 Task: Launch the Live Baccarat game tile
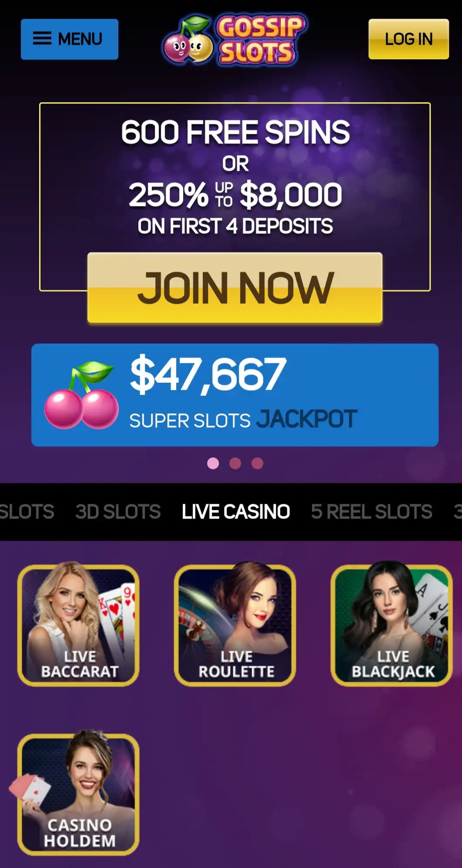pos(78,624)
